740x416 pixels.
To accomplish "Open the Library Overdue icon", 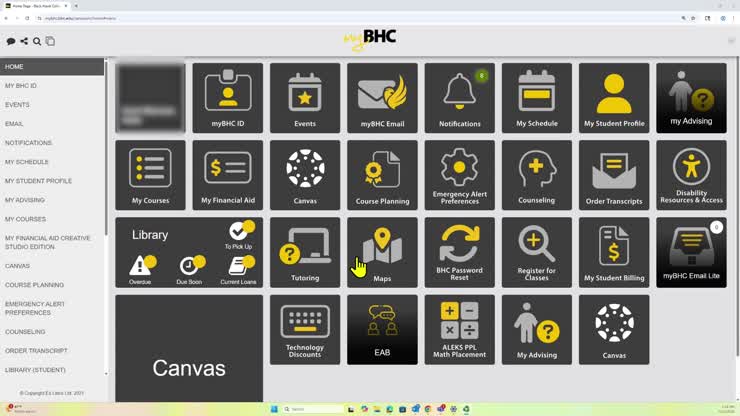I will (142, 270).
